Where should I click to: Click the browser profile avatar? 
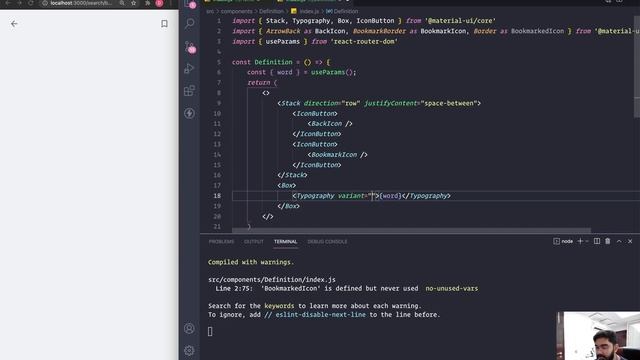point(159,3)
